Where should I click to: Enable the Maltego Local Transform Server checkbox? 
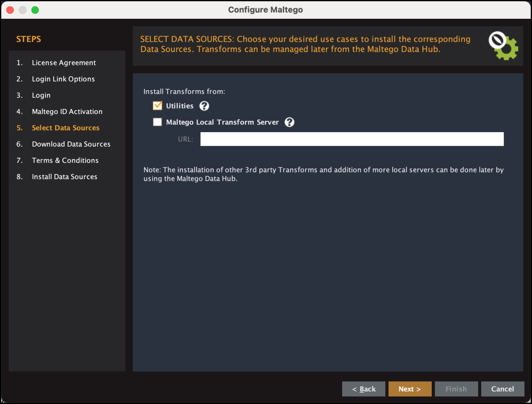click(x=158, y=122)
